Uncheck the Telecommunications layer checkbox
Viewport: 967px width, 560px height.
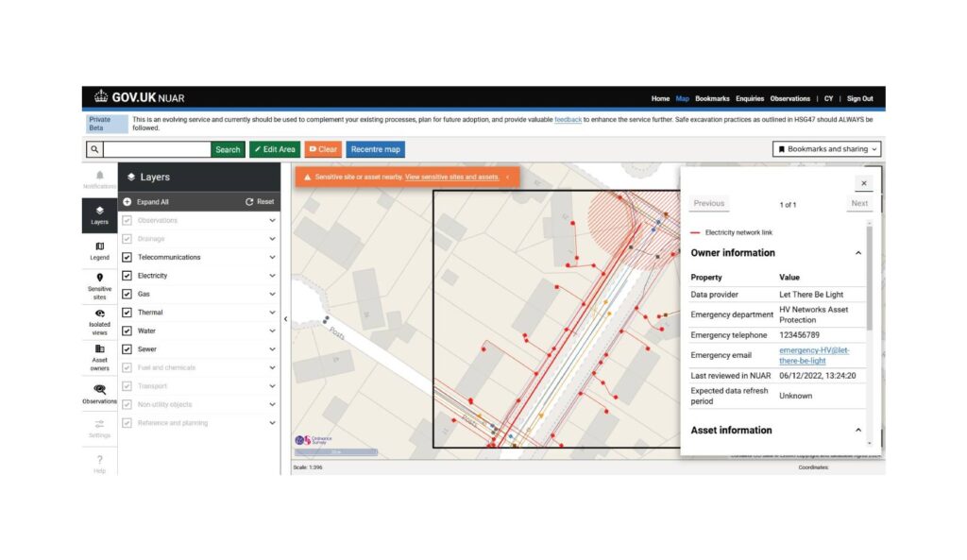[x=127, y=257]
